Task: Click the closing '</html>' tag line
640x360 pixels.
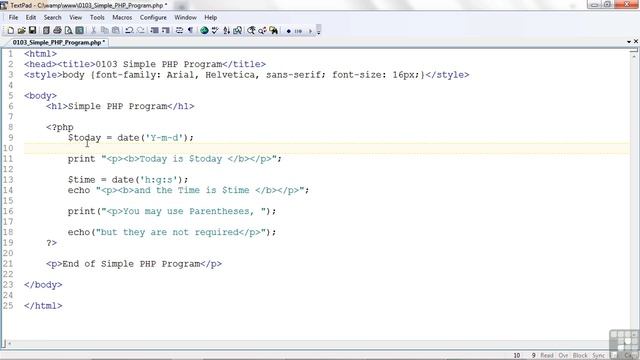Action: (x=43, y=306)
